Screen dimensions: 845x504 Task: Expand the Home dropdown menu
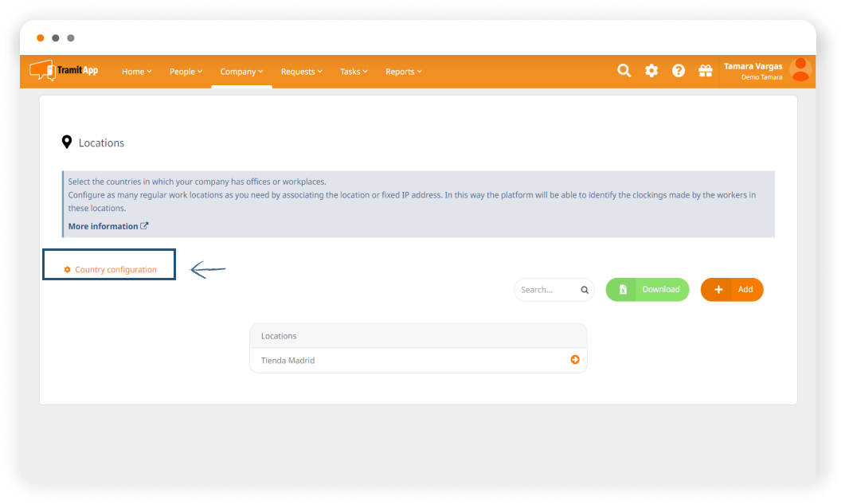click(x=136, y=72)
